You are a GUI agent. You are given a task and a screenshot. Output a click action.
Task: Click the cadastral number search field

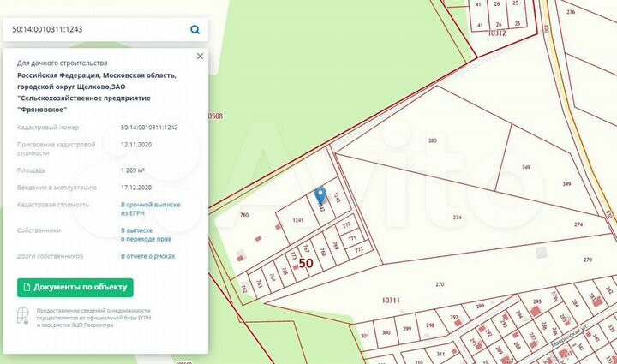click(x=96, y=29)
